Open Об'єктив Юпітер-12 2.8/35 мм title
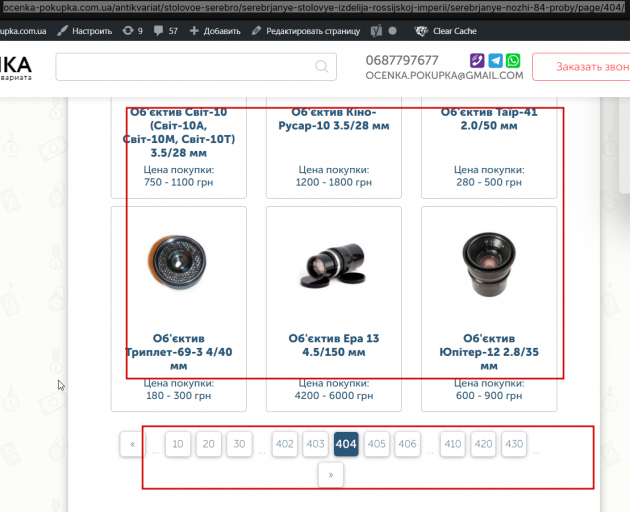Screen dimensions: 630x512 pyautogui.click(x=489, y=352)
